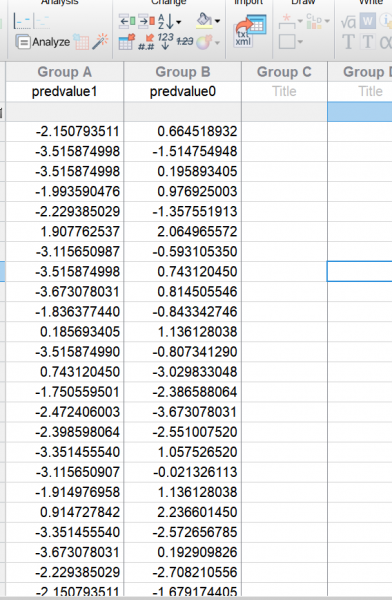Select cell -1.914976958
The image size is (392, 600).
64,492
